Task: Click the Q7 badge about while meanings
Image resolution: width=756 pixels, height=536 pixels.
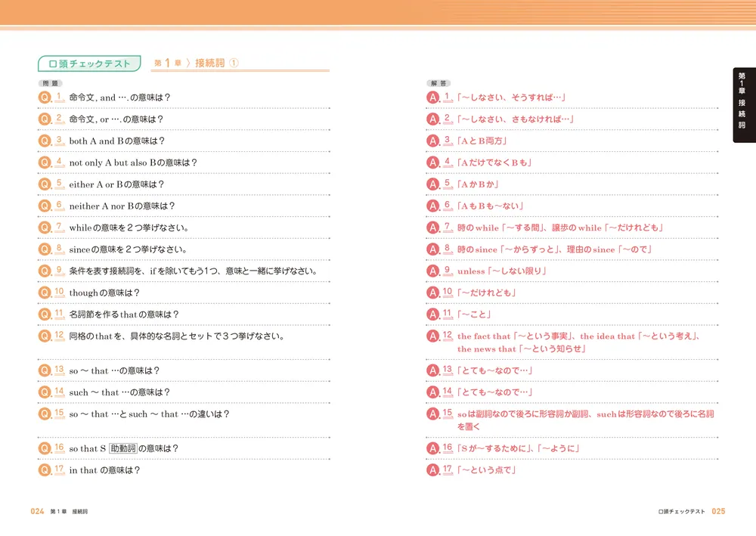Action: pyautogui.click(x=45, y=227)
